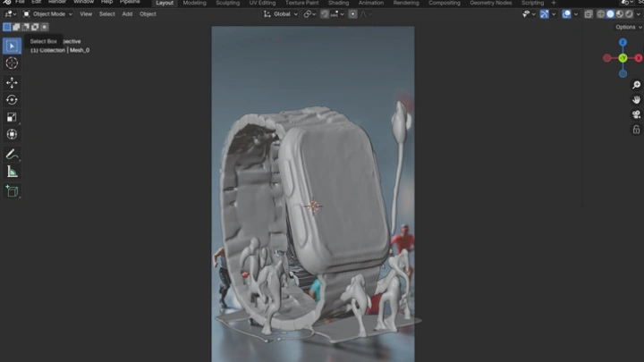
Task: Switch to wireframe viewport shading
Action: [x=601, y=14]
